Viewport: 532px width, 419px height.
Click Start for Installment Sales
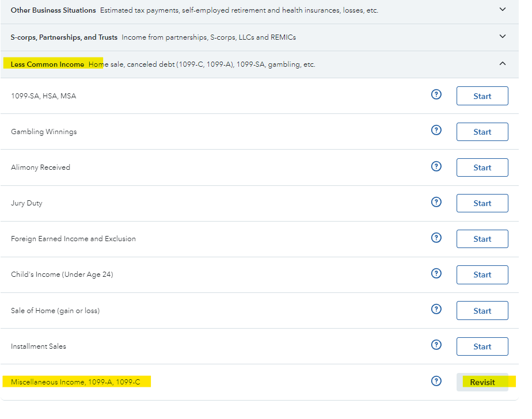[x=482, y=346]
